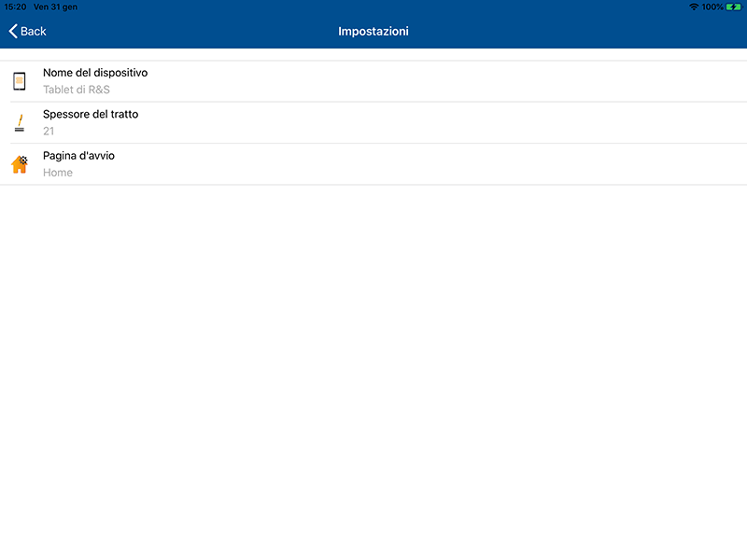Tap the pen stroke thickness icon
The height and width of the screenshot is (560, 747).
coord(20,122)
